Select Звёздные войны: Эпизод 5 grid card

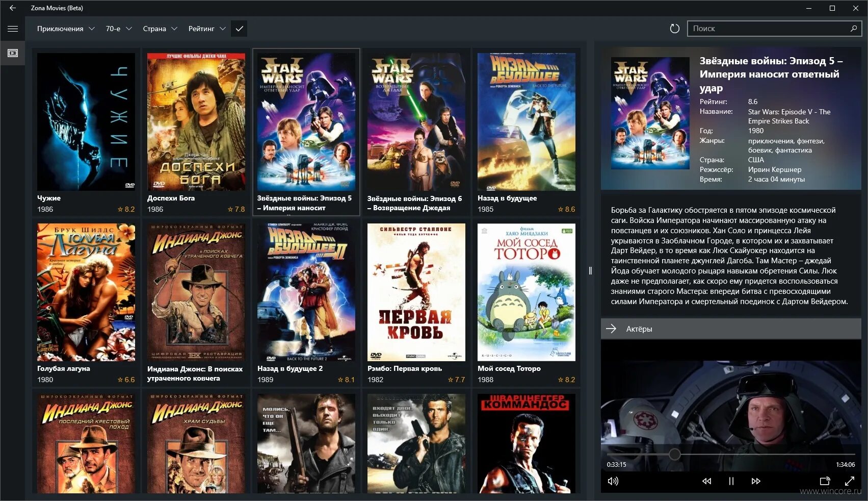306,132
